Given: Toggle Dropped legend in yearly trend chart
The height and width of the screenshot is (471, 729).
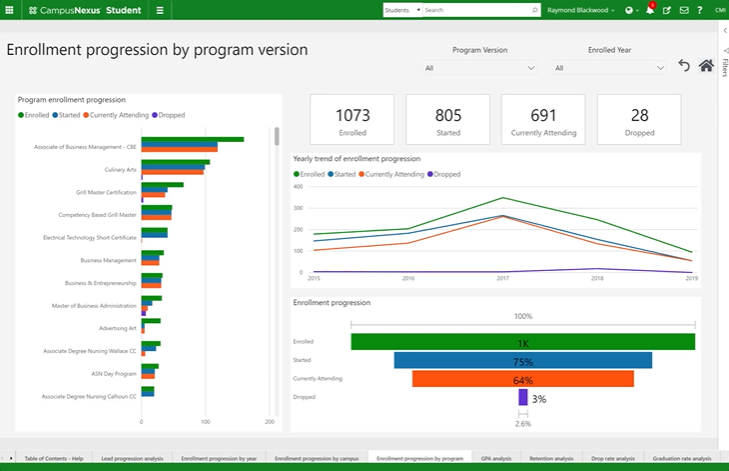Looking at the screenshot, I should coord(444,174).
